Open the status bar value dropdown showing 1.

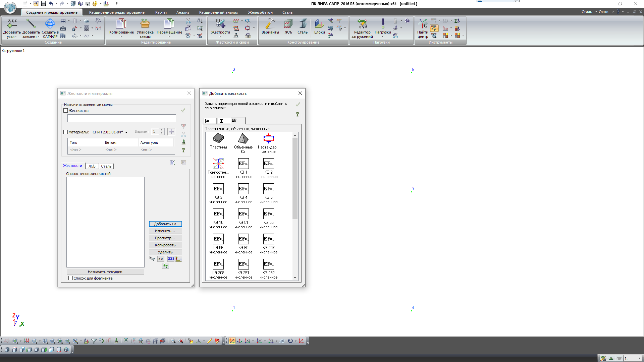pos(639,359)
